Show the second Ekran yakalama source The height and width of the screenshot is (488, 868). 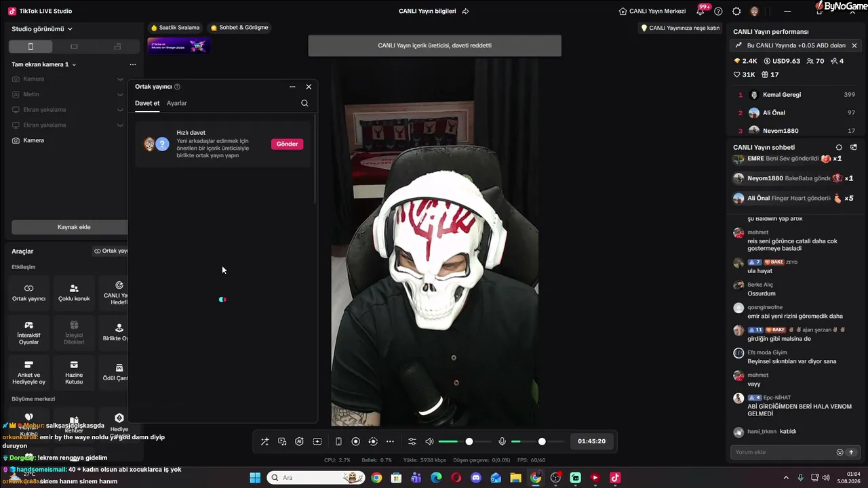point(120,125)
